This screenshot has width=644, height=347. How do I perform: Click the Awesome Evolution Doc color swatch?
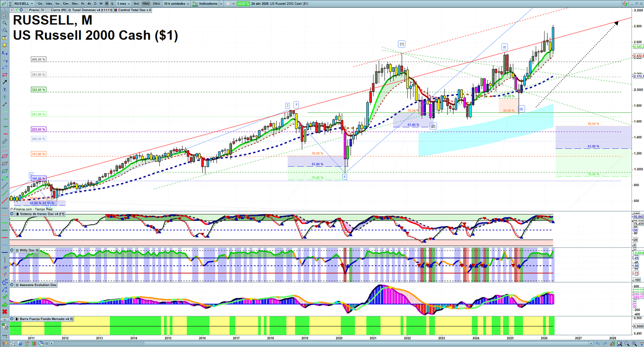[x=17, y=285]
